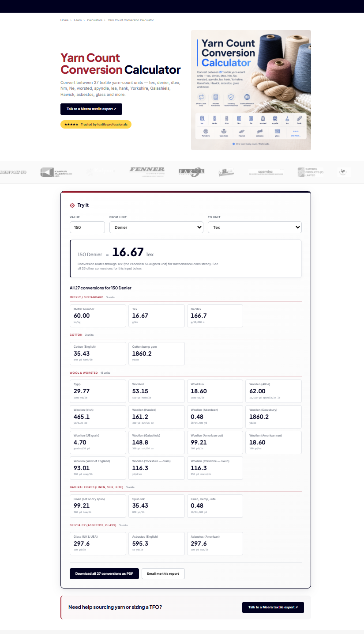This screenshot has width=364, height=634.
Task: Click the Specialty (Asbestos, Glass) section heading
Action: pyautogui.click(x=93, y=525)
